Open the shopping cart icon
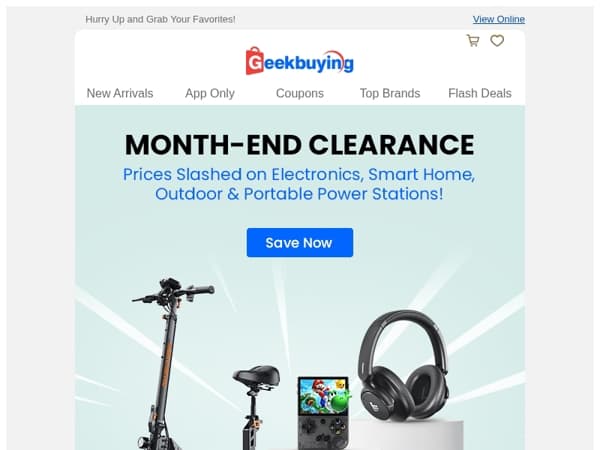The image size is (600, 450). (x=473, y=41)
